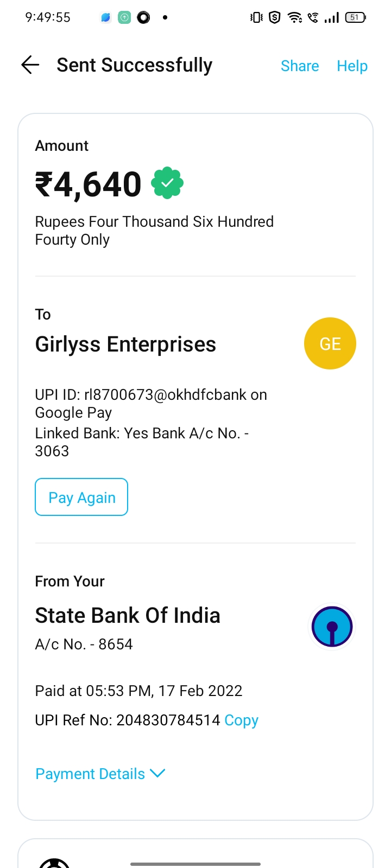Copy the UPI reference number
The width and height of the screenshot is (391, 868).
tap(241, 720)
